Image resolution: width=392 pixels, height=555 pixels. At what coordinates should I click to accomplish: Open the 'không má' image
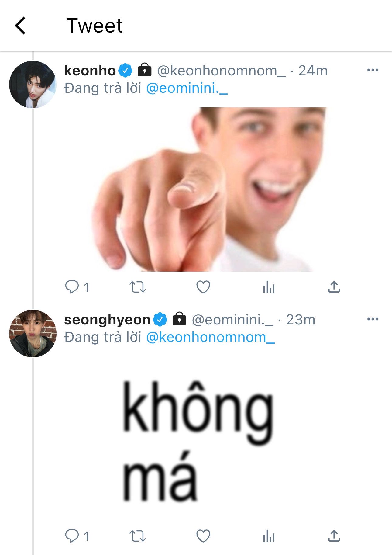pyautogui.click(x=198, y=441)
